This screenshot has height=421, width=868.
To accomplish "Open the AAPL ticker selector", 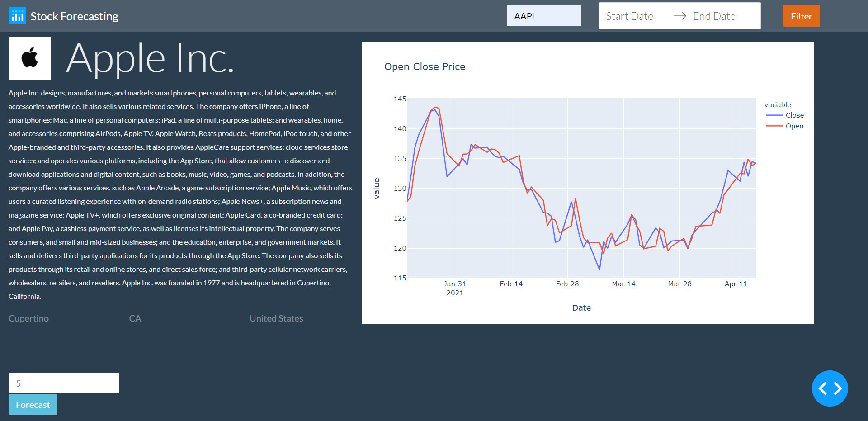I will pos(544,15).
